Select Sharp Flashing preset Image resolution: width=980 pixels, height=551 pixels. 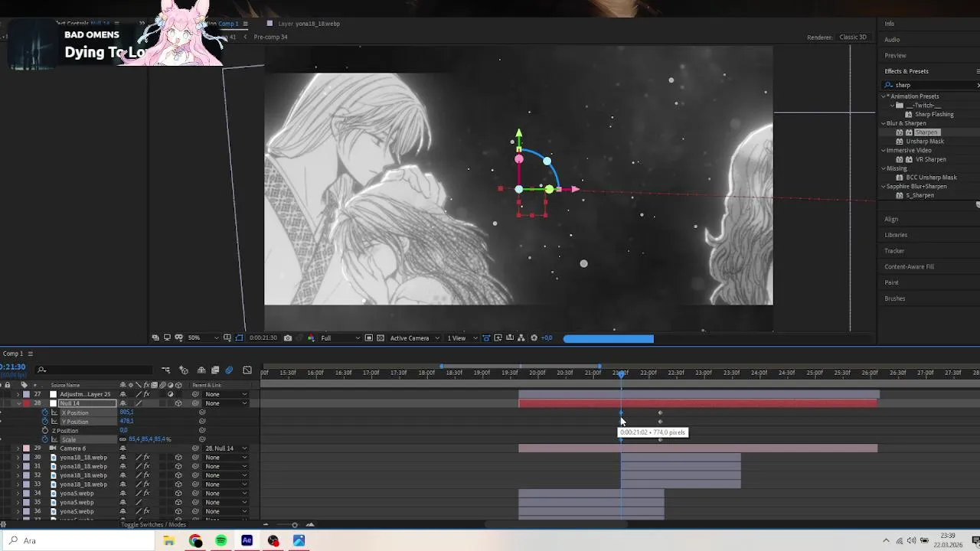[934, 115]
